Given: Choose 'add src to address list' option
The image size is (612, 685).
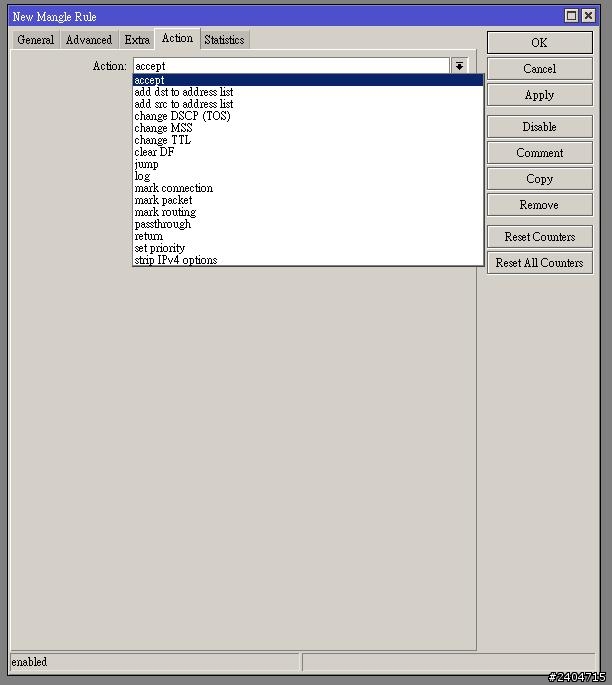Looking at the screenshot, I should pyautogui.click(x=308, y=104).
